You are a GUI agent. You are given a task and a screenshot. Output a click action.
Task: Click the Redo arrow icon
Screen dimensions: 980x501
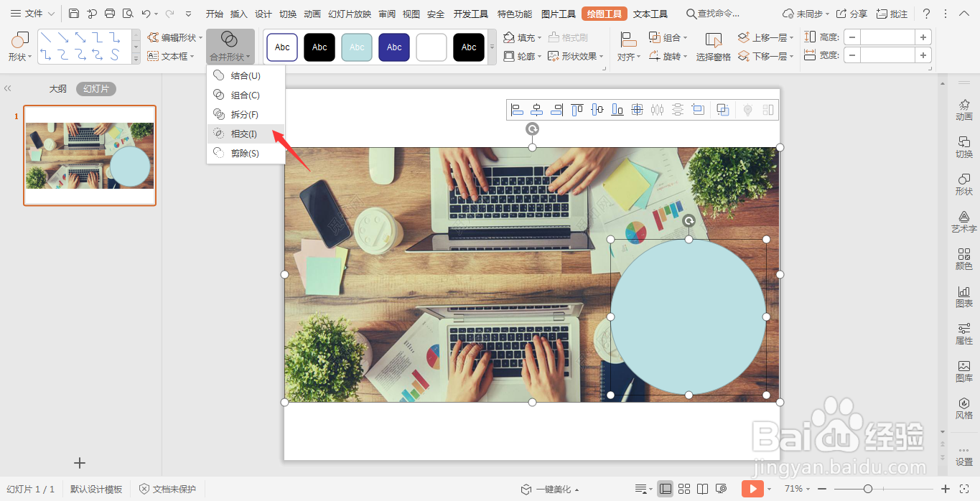[169, 14]
